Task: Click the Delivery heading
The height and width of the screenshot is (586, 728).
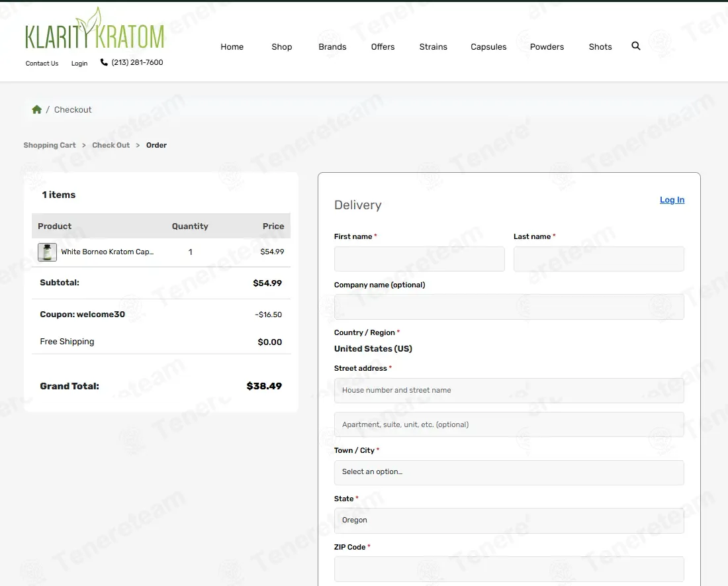Action: click(358, 205)
